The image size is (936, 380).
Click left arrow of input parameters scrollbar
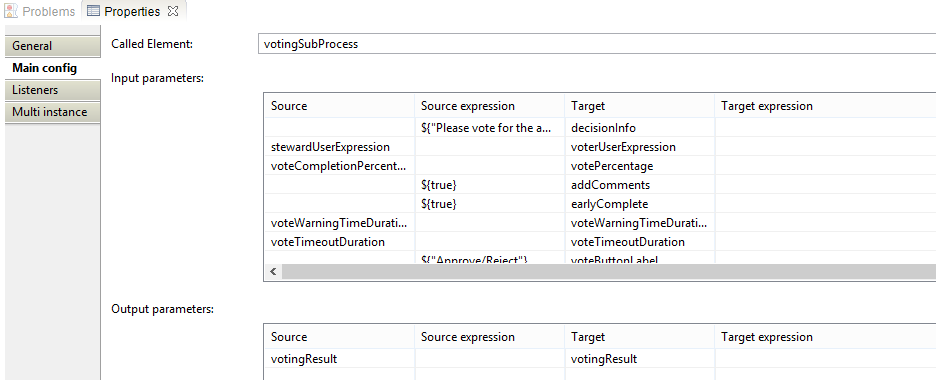tap(273, 271)
